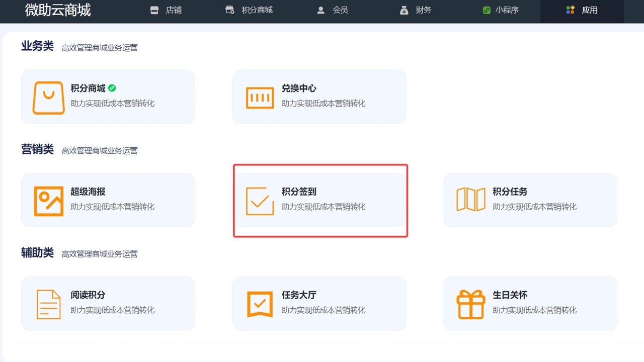Click the 兑换中心 ticket icon
The image size is (644, 362).
coord(260,98)
